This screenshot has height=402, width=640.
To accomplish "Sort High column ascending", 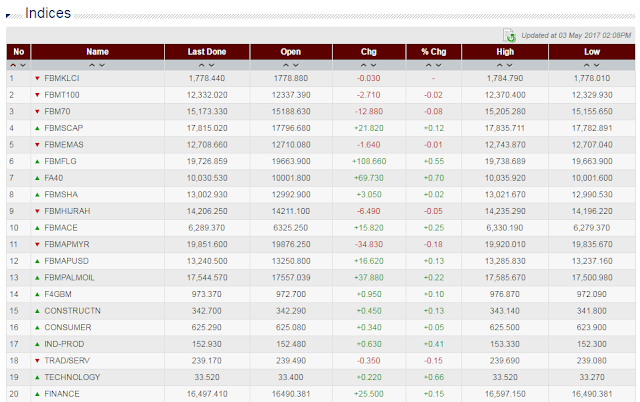I will pos(500,65).
